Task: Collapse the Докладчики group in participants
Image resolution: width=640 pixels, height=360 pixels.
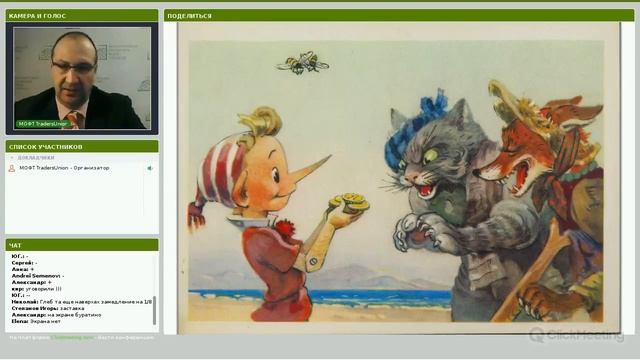Action: coord(33,158)
